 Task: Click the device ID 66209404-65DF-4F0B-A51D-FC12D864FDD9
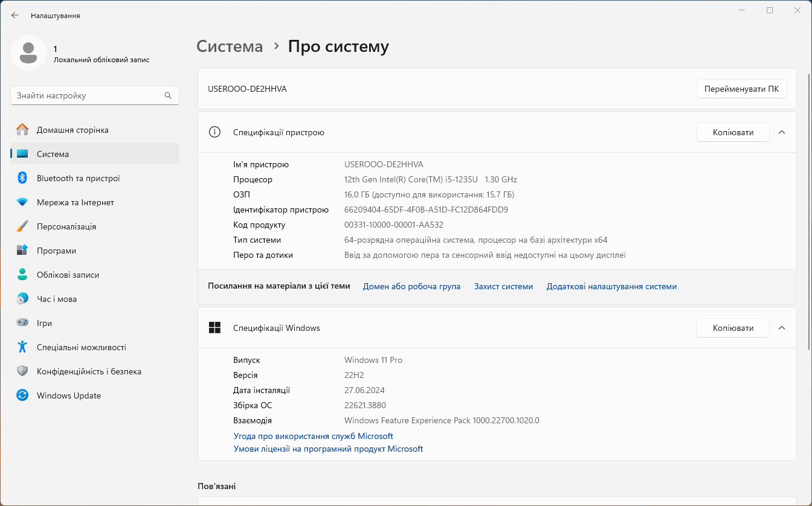(x=426, y=210)
